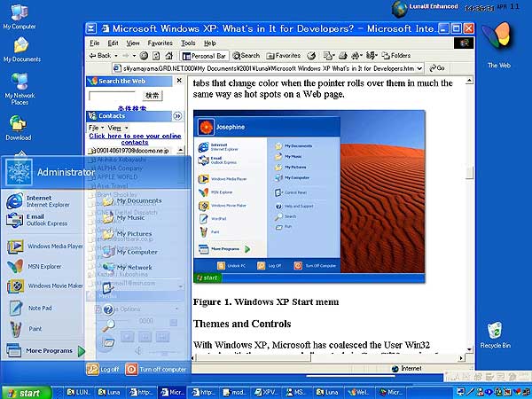Click the green start button
The width and height of the screenshot is (532, 399).
[x=26, y=393]
